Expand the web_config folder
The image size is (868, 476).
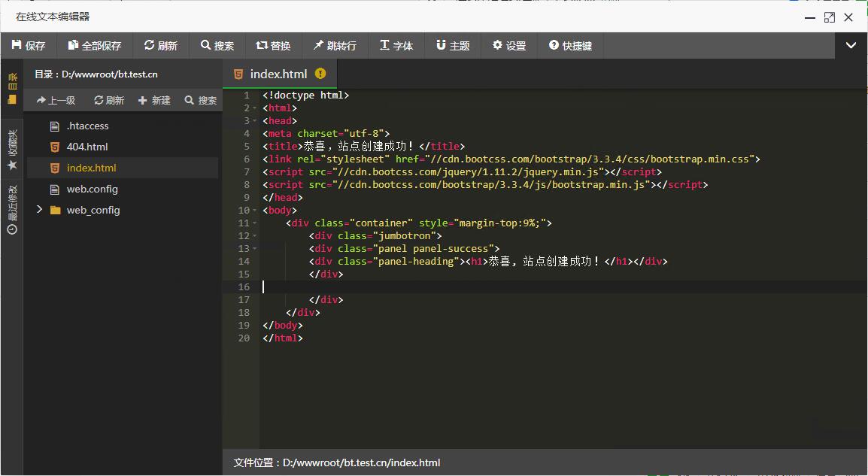40,210
